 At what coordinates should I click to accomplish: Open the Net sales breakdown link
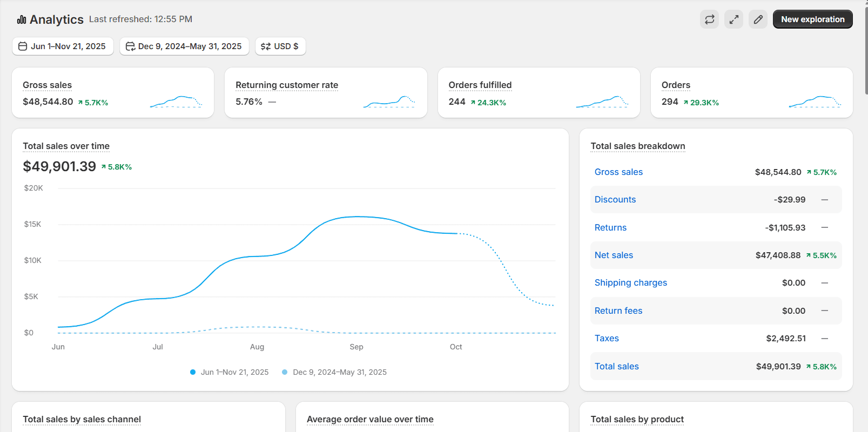click(614, 255)
